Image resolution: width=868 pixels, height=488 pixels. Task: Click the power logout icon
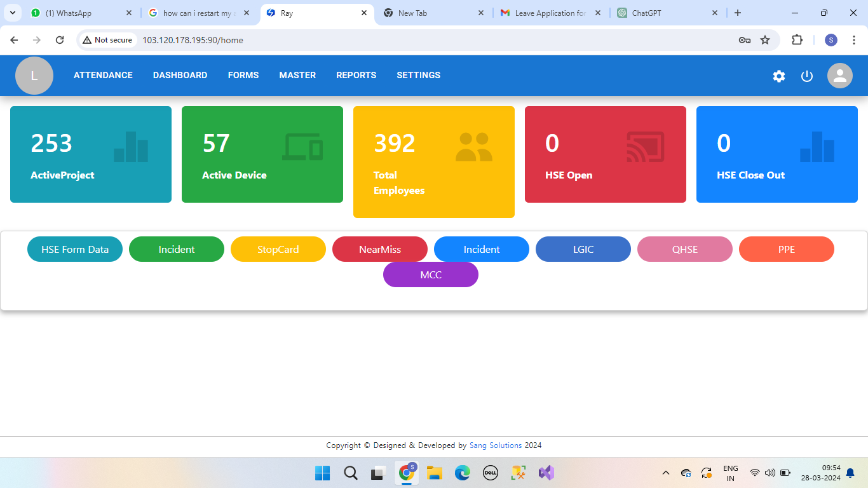tap(807, 76)
